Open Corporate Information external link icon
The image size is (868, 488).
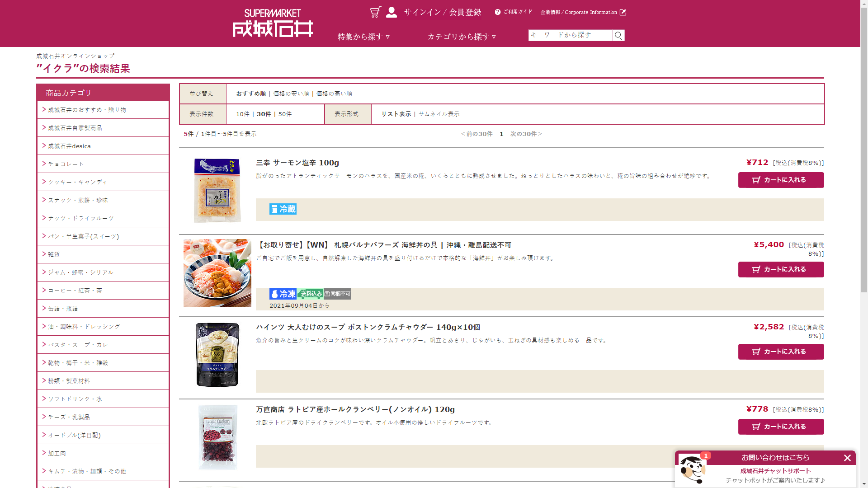(x=623, y=12)
